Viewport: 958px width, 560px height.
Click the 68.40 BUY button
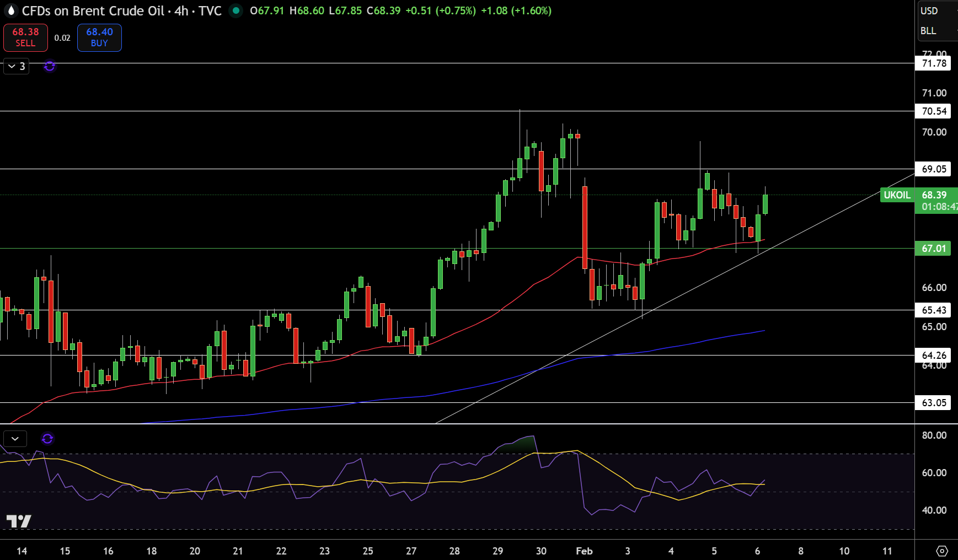99,37
